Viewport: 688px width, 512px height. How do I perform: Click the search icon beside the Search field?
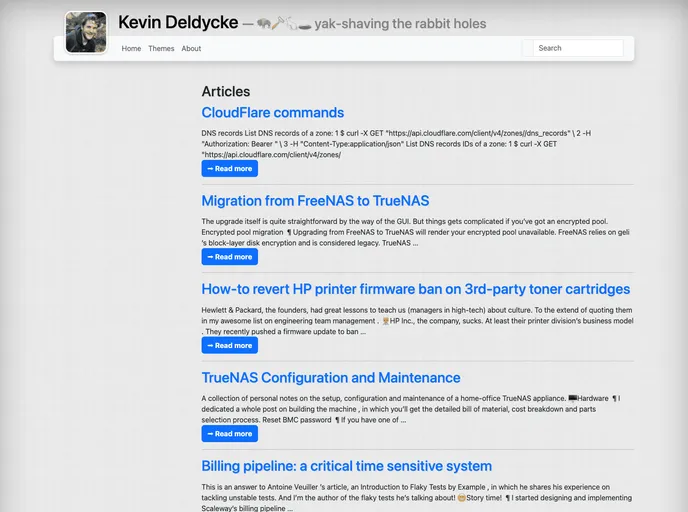point(527,48)
